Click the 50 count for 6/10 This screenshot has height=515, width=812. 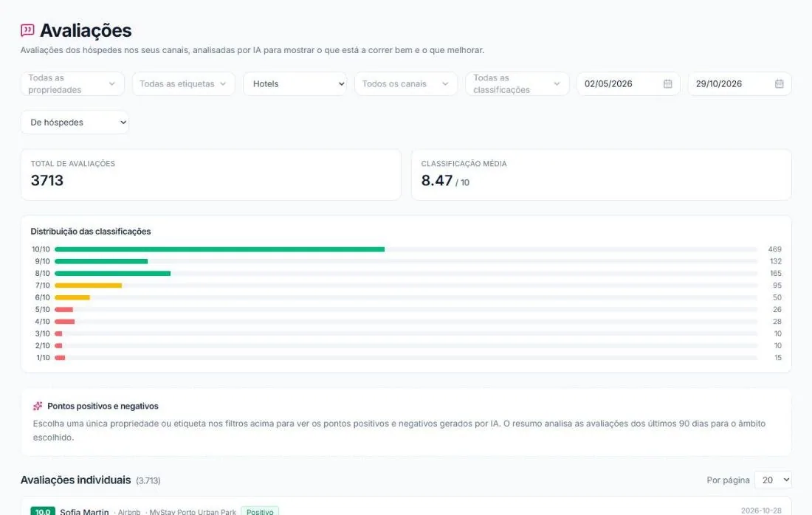click(777, 297)
